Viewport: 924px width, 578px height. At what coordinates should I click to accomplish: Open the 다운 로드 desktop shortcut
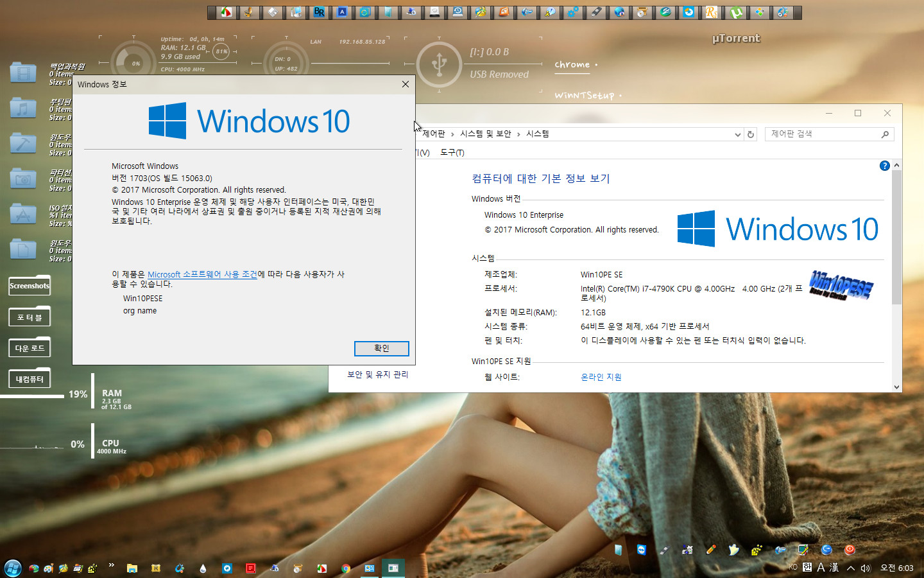[30, 348]
